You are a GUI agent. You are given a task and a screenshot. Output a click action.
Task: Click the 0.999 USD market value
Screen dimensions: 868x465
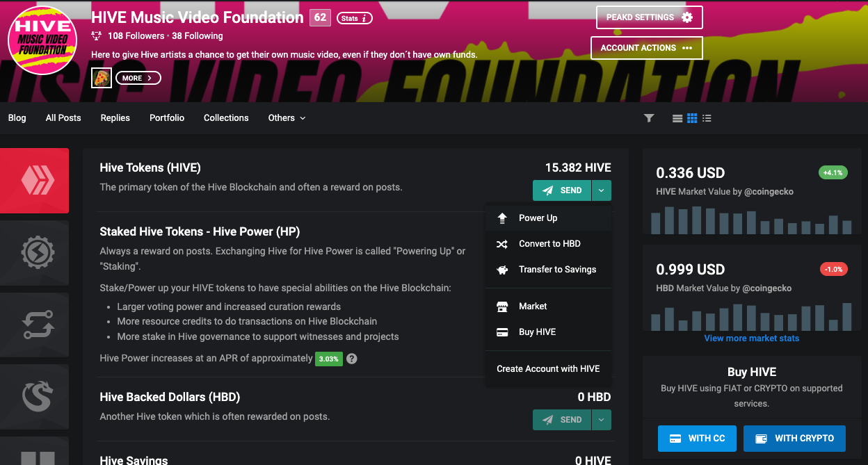coord(691,270)
